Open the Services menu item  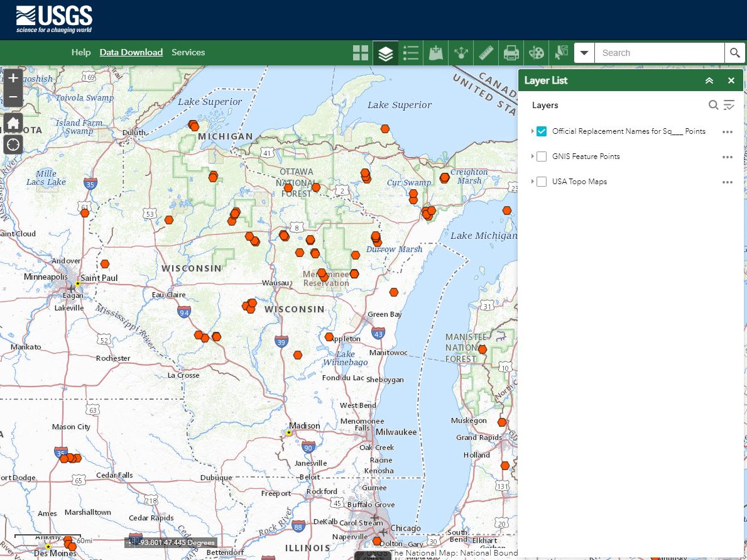tap(188, 53)
